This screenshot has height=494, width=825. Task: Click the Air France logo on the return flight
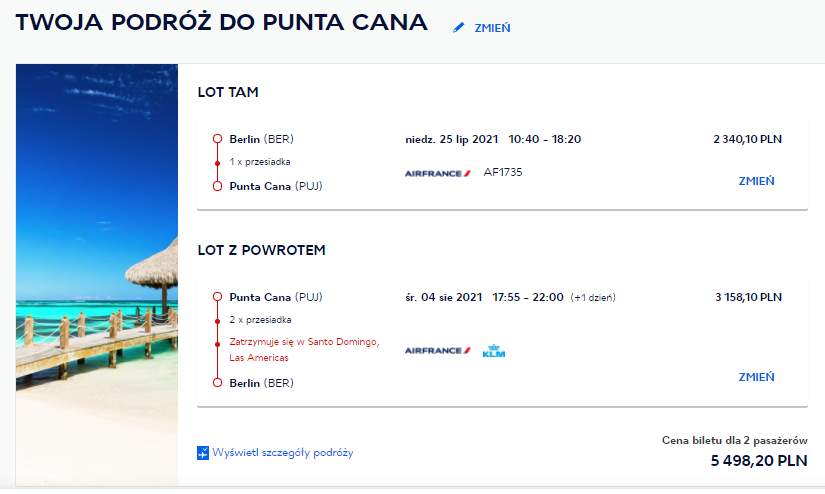pos(438,350)
